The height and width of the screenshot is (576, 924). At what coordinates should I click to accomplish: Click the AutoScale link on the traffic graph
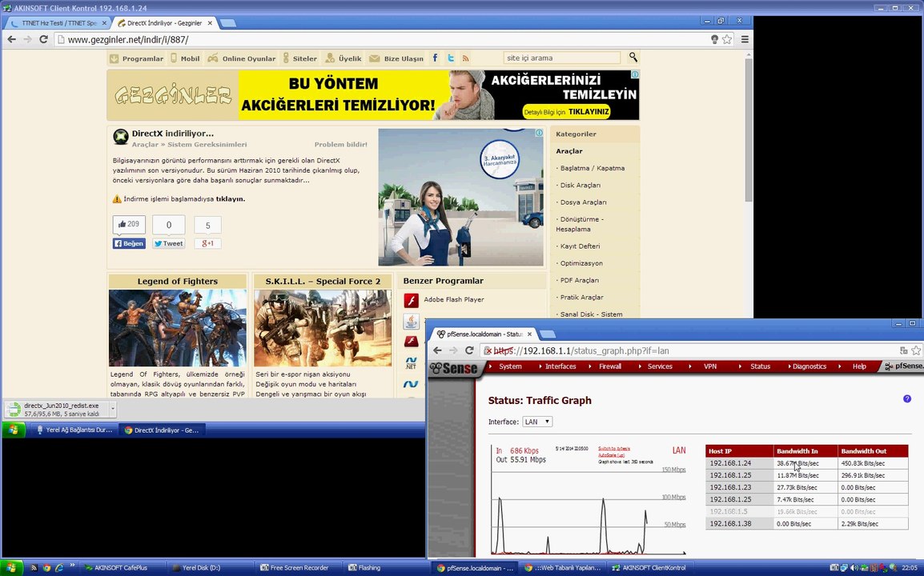pos(611,455)
